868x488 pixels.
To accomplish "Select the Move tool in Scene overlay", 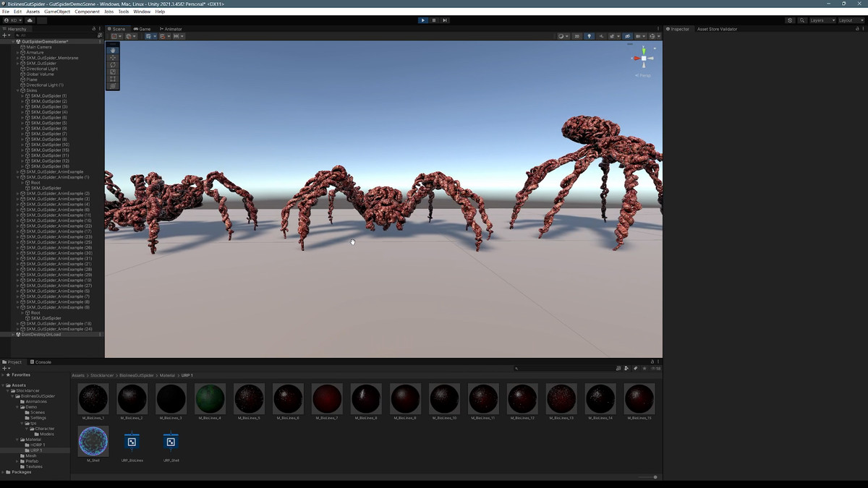I will [113, 58].
